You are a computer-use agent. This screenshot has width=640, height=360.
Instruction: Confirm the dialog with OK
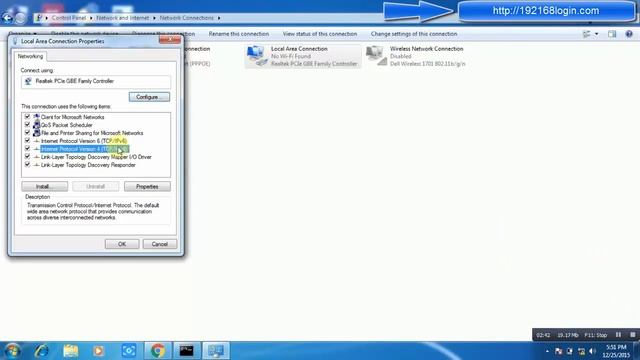[122, 244]
